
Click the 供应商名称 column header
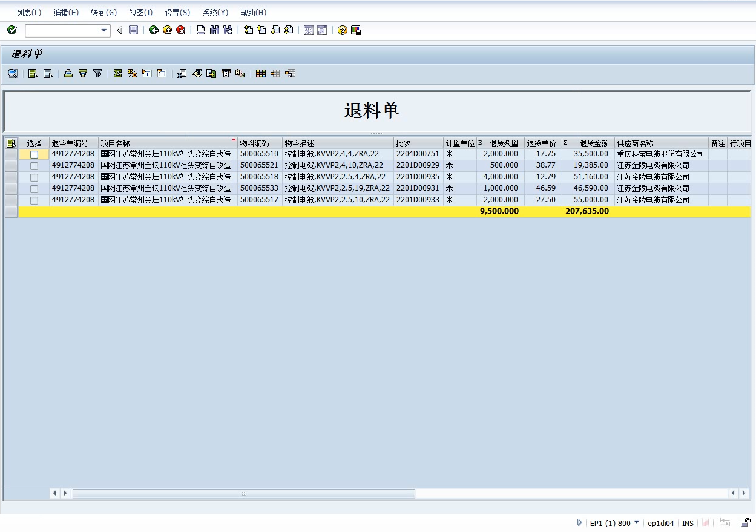(x=635, y=143)
